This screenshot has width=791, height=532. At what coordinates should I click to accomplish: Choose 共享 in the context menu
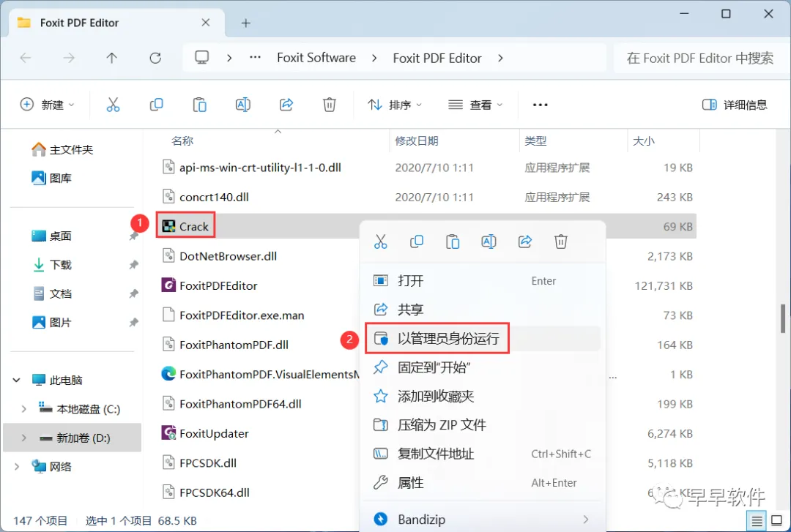pyautogui.click(x=482, y=309)
